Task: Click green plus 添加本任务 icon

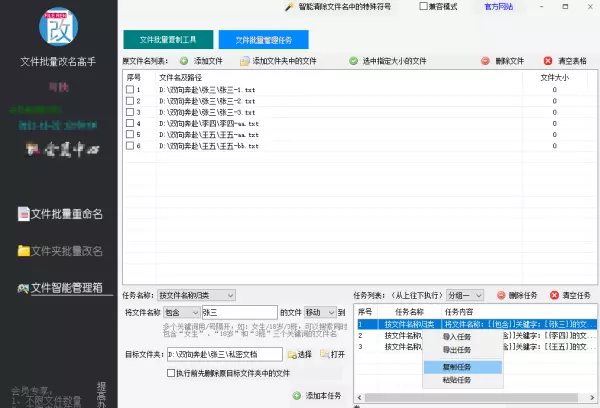Action: 297,396
